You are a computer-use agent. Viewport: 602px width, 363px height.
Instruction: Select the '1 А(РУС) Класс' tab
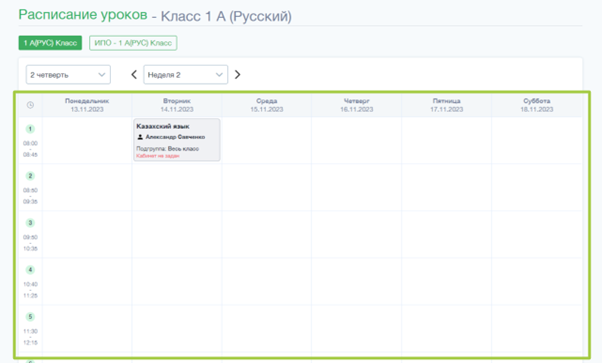pyautogui.click(x=50, y=43)
